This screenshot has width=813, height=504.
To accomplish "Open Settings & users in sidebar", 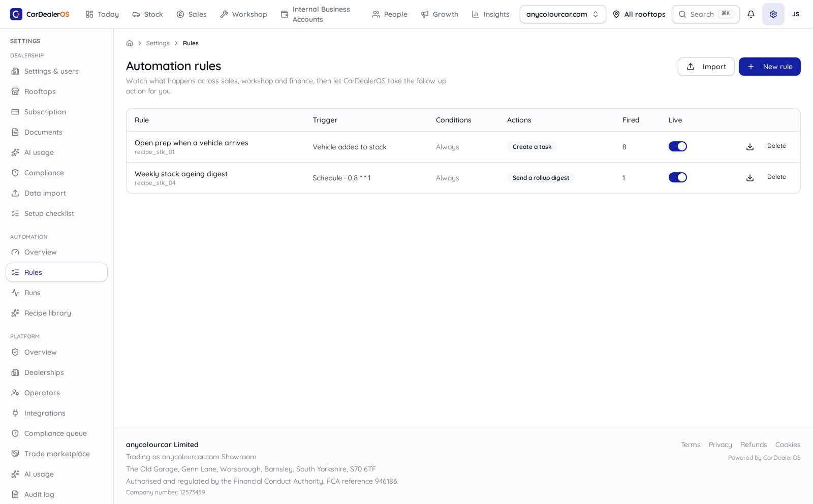I will [x=56, y=71].
